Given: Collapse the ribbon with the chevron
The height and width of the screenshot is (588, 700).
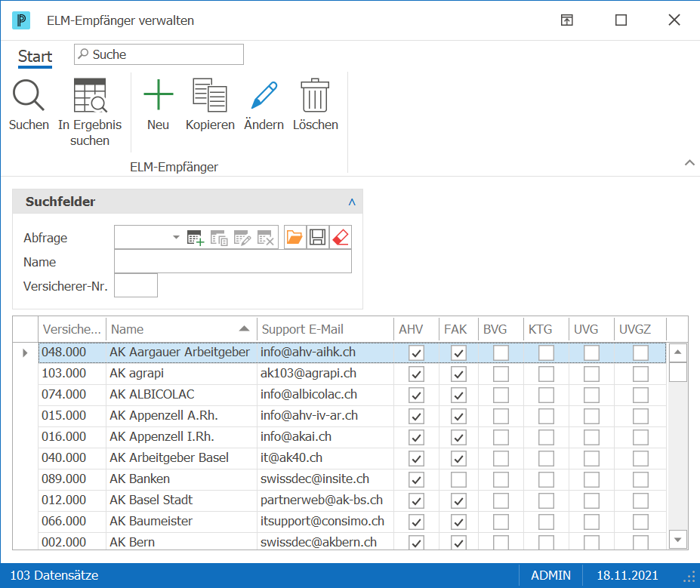Looking at the screenshot, I should [689, 162].
